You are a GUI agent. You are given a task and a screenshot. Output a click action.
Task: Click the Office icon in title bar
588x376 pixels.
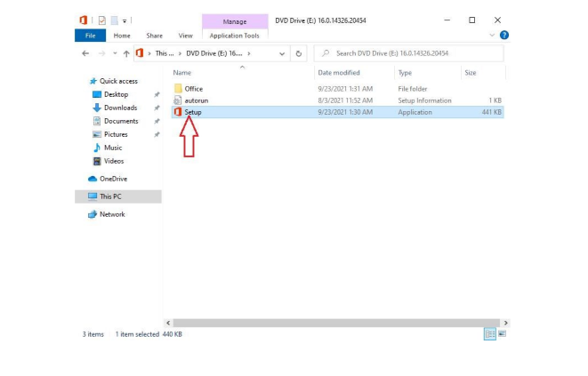click(83, 20)
